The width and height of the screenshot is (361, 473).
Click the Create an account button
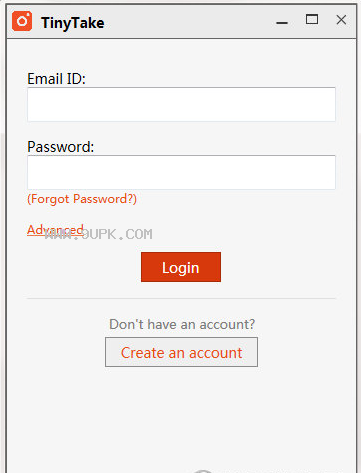(x=181, y=352)
